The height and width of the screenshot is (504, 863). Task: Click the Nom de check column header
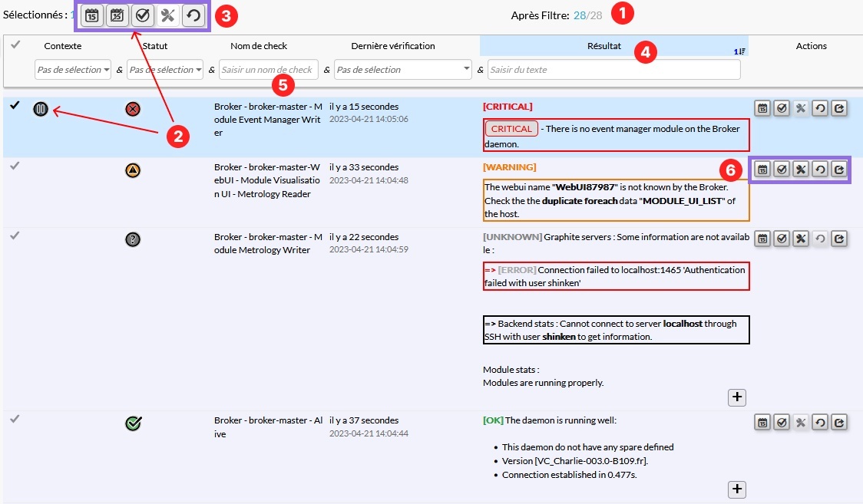tap(259, 46)
